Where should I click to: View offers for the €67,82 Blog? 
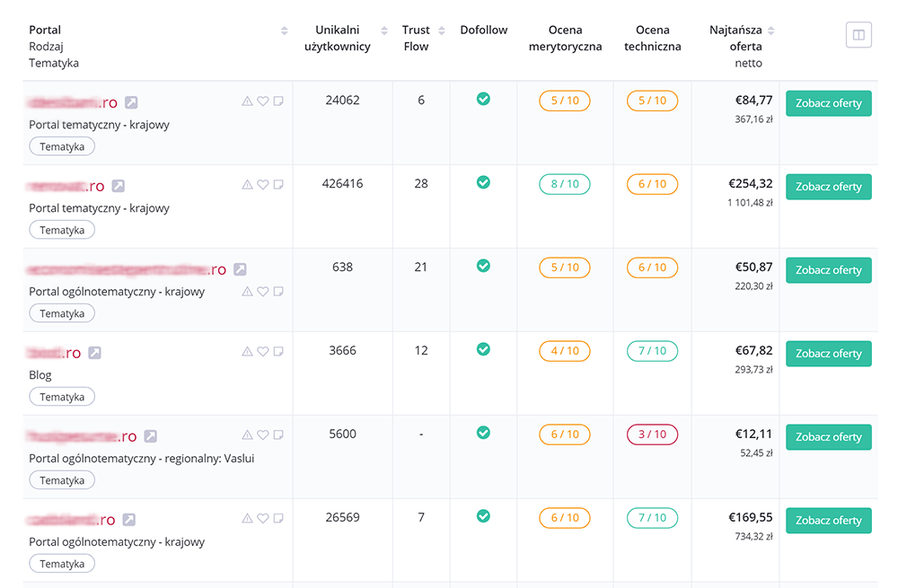click(x=829, y=354)
